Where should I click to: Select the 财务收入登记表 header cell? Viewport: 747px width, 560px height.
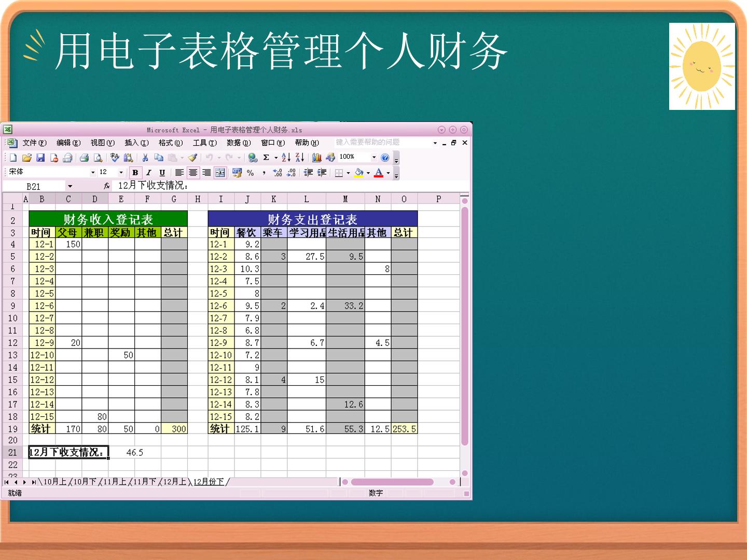click(x=108, y=219)
